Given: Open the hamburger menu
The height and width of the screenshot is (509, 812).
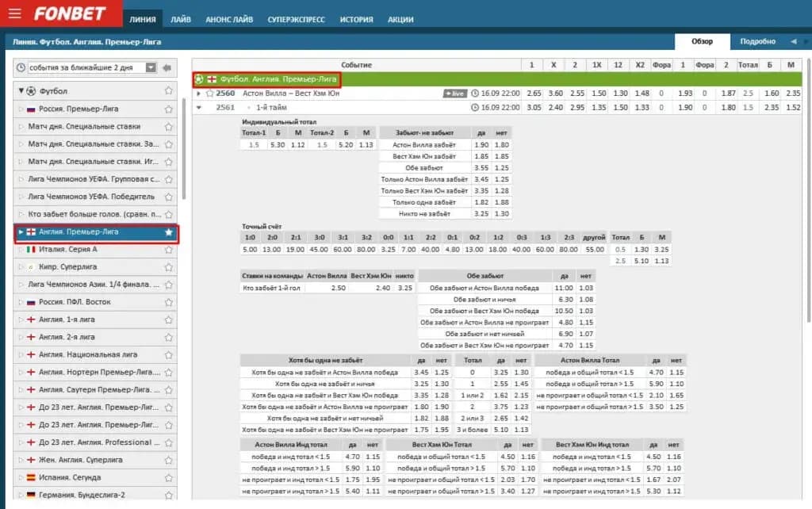Looking at the screenshot, I should (14, 13).
